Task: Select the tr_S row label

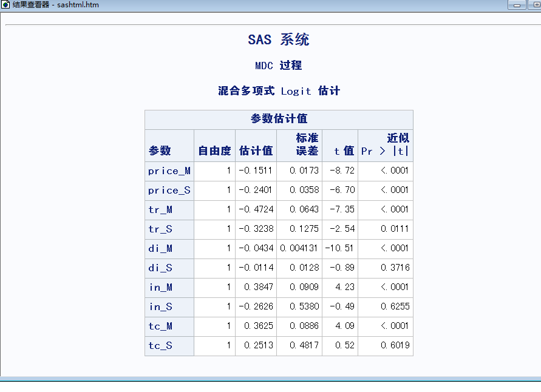Action: [160, 229]
